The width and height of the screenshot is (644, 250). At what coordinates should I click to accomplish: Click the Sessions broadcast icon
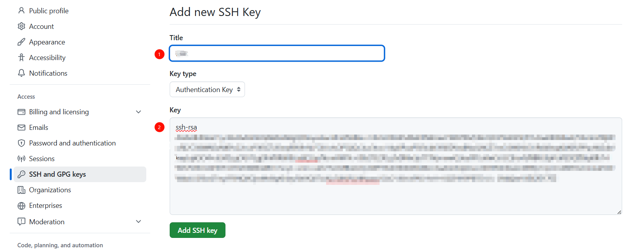(x=21, y=159)
